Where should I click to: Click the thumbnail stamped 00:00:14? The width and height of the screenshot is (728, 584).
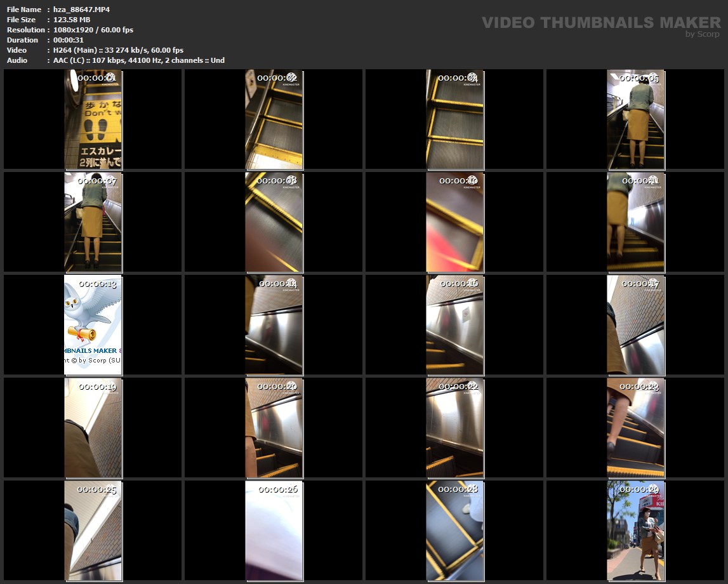tap(274, 324)
